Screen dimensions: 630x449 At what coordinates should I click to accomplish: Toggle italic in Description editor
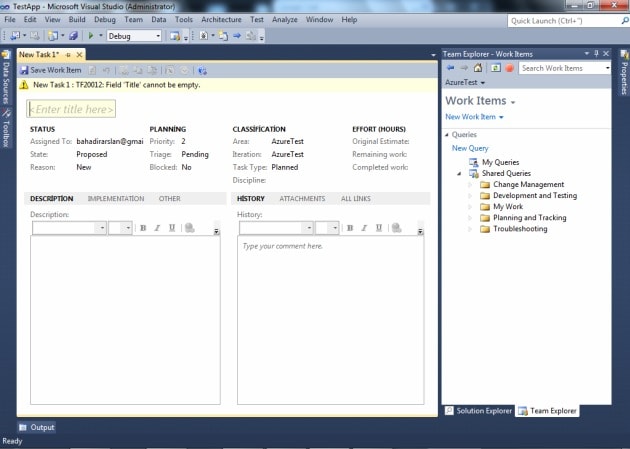point(157,228)
